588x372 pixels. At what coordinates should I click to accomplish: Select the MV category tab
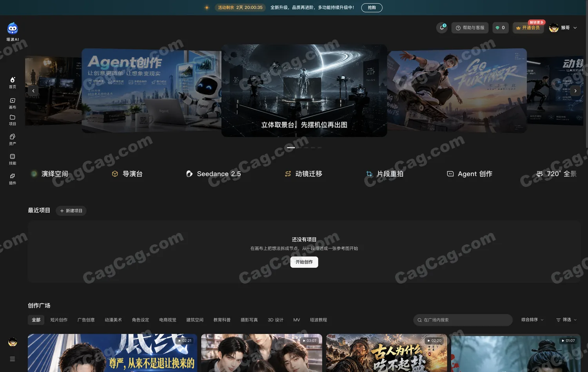297,320
